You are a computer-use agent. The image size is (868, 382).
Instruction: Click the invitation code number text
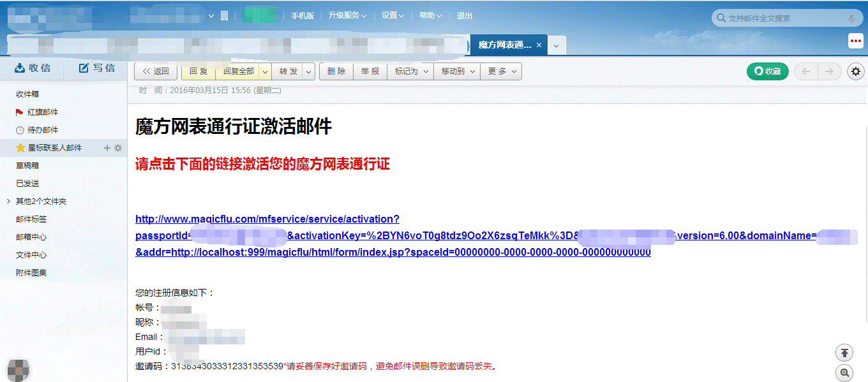click(x=227, y=366)
